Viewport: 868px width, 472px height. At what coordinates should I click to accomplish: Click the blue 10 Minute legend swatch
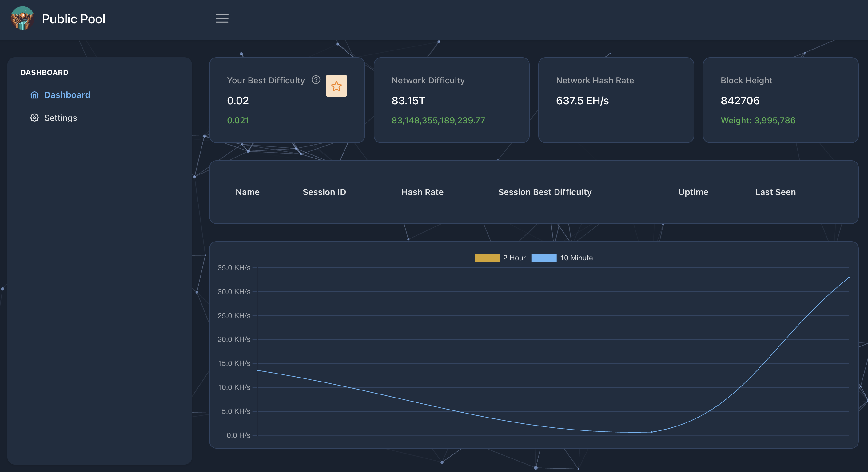click(x=543, y=258)
